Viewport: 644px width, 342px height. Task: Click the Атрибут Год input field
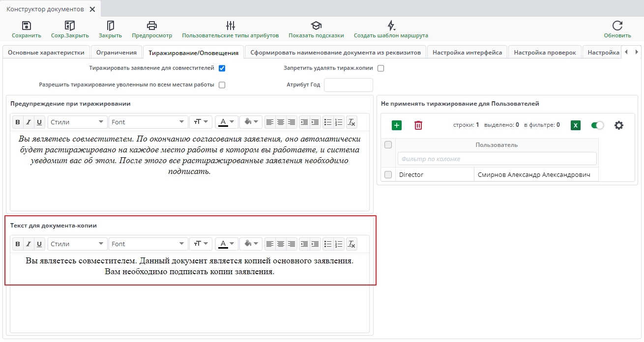348,85
